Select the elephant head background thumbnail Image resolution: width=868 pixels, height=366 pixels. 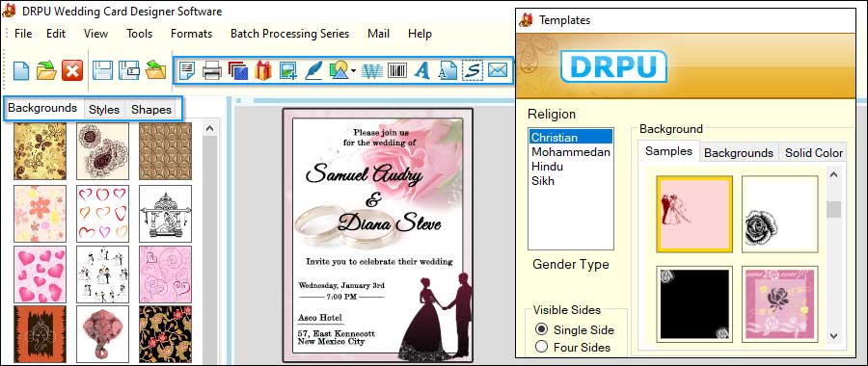pyautogui.click(x=102, y=334)
